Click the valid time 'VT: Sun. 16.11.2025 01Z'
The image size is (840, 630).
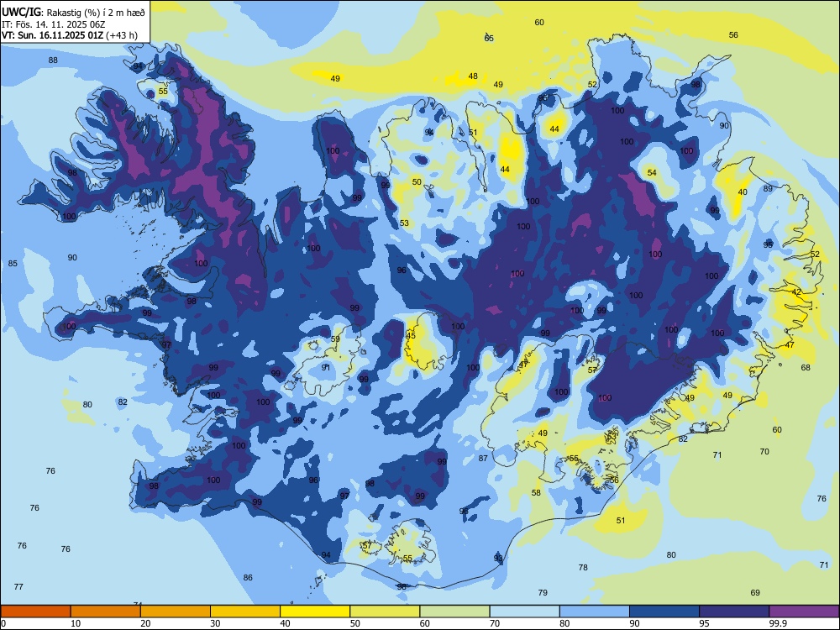(52, 35)
